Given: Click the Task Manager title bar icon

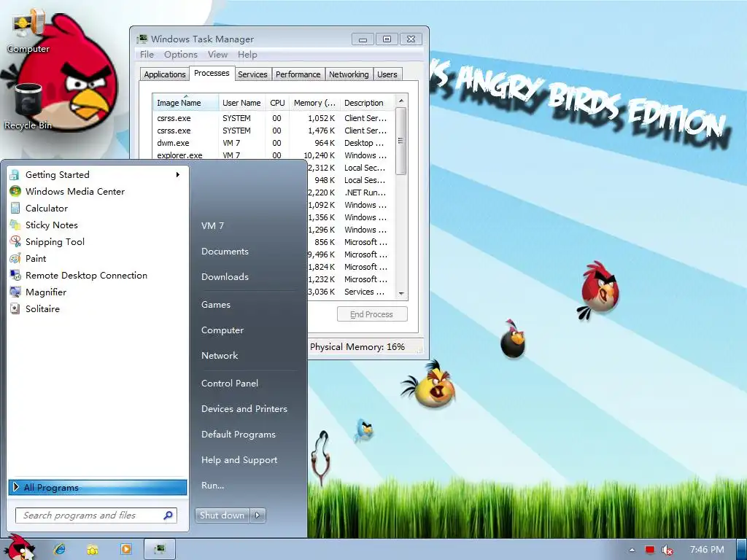Looking at the screenshot, I should pos(142,39).
